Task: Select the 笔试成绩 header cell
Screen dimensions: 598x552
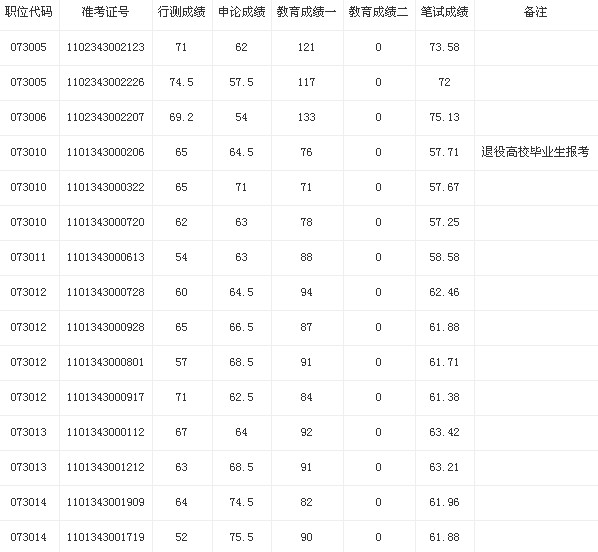Action: tap(444, 12)
